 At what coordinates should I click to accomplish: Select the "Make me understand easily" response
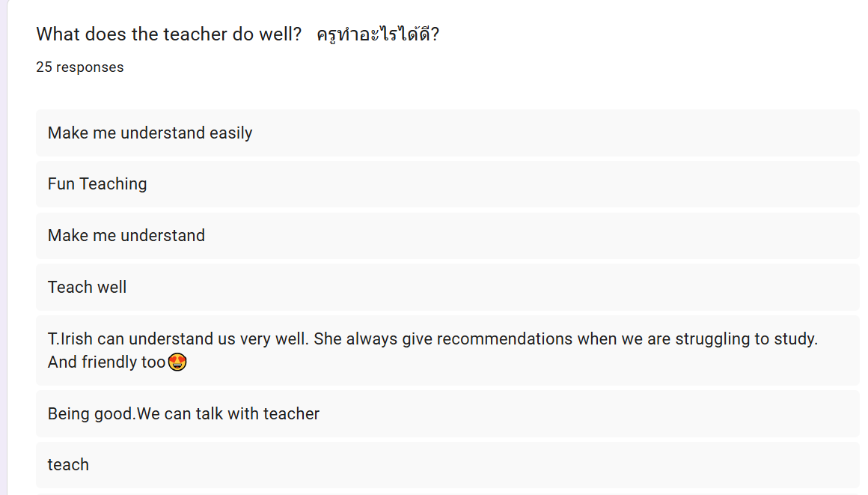tap(150, 133)
